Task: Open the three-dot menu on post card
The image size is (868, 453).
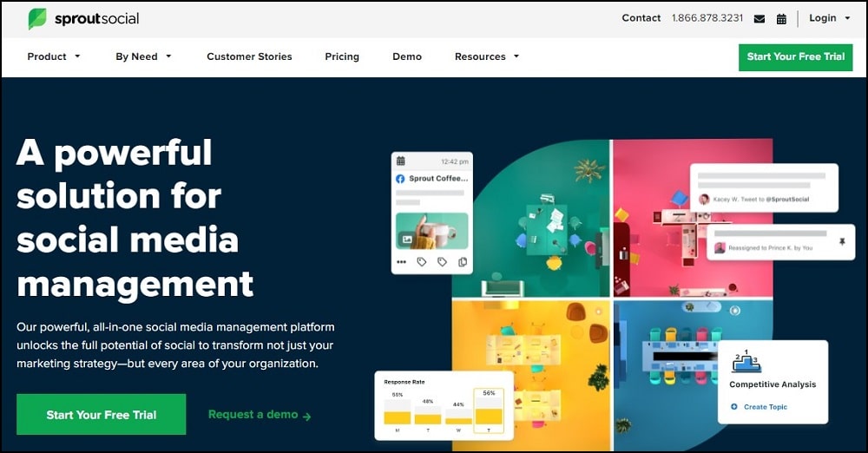Action: pyautogui.click(x=401, y=262)
